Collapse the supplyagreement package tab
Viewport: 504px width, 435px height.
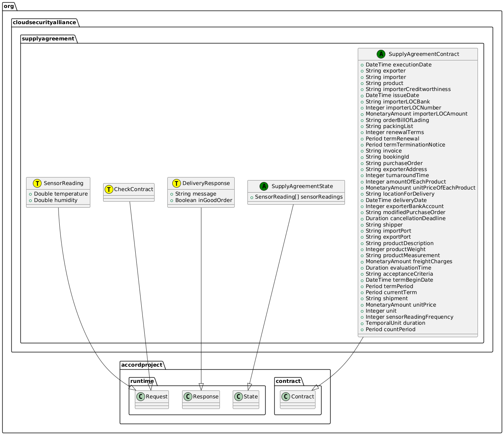[x=48, y=39]
